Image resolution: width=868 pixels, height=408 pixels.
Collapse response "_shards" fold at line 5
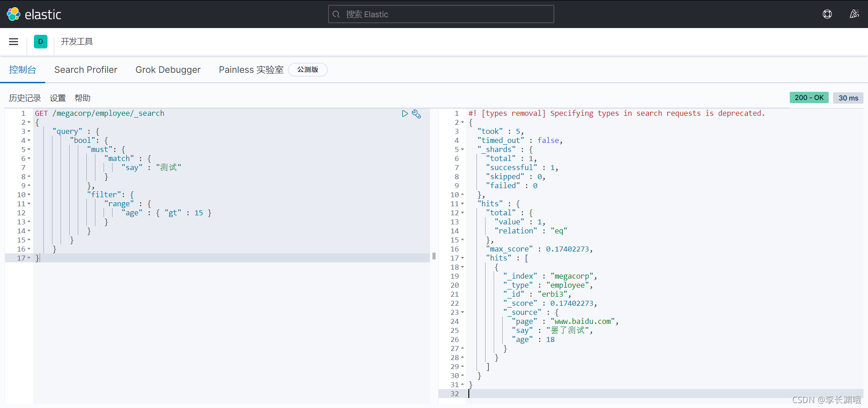pos(462,150)
